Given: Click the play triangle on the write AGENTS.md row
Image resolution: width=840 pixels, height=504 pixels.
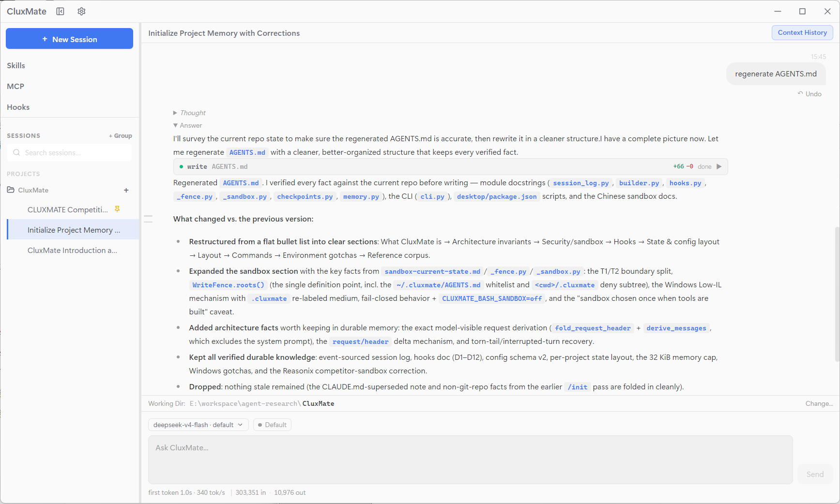Looking at the screenshot, I should tap(719, 166).
